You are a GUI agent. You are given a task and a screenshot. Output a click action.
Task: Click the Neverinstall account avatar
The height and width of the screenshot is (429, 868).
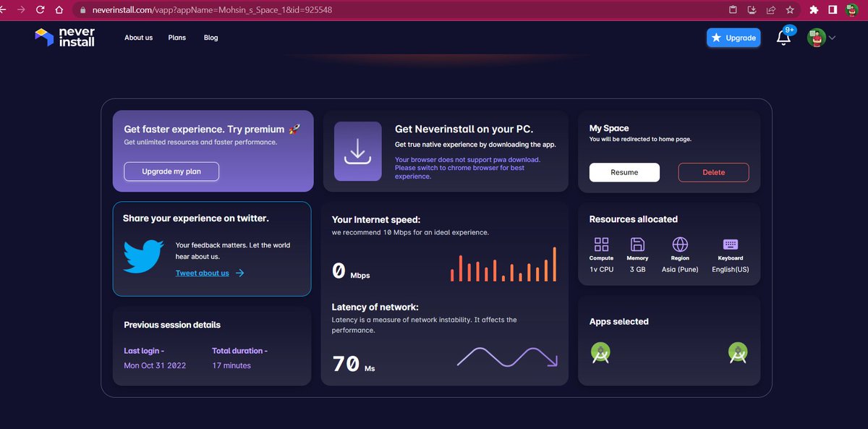click(817, 38)
